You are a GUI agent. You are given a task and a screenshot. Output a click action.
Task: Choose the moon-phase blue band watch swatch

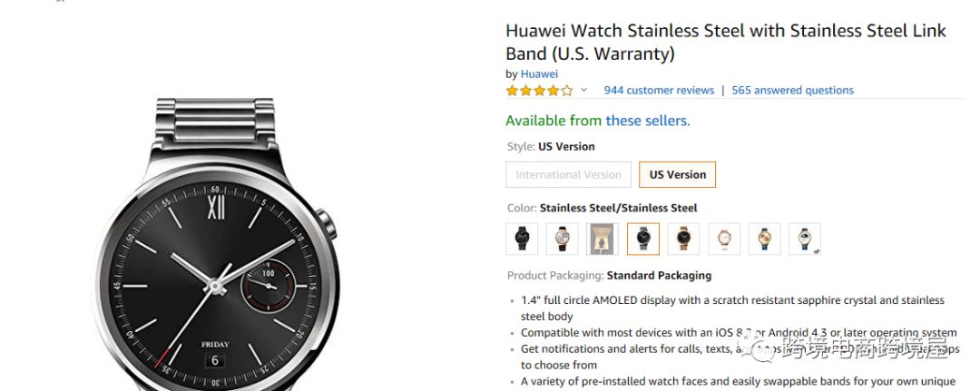805,239
